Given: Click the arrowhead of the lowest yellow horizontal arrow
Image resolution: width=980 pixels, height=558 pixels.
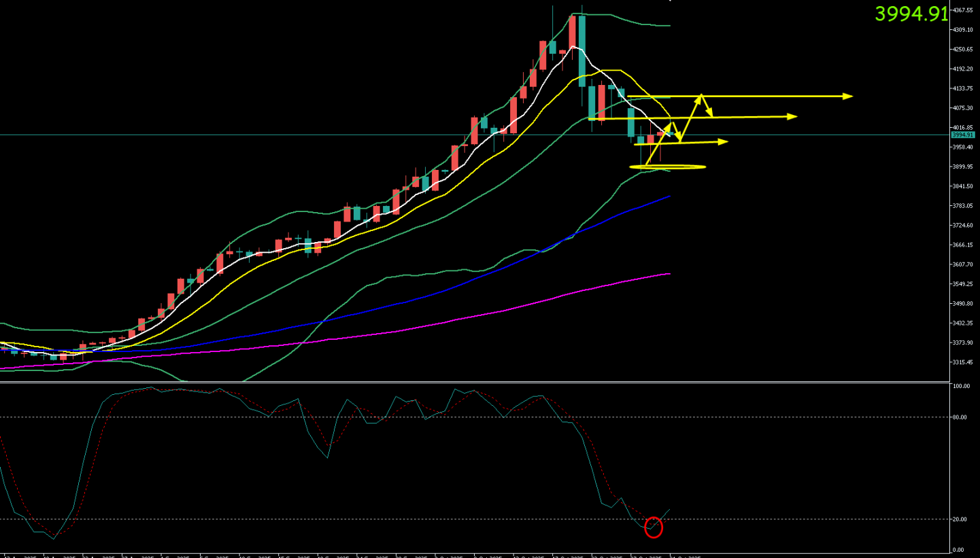Looking at the screenshot, I should coord(724,141).
